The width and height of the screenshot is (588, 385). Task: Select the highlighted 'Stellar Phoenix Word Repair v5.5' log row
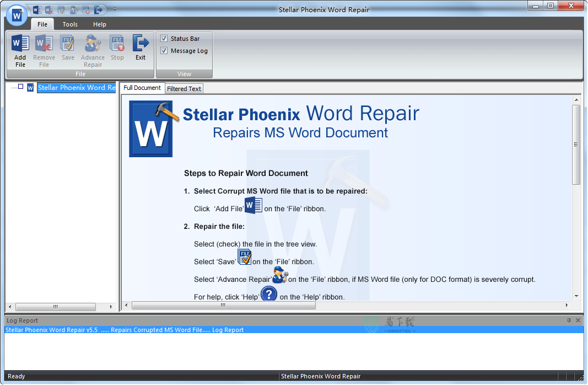[x=294, y=330]
